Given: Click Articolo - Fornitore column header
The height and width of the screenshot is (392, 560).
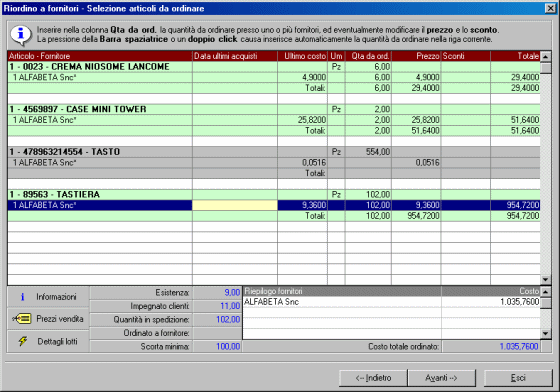Looking at the screenshot, I should point(100,56).
